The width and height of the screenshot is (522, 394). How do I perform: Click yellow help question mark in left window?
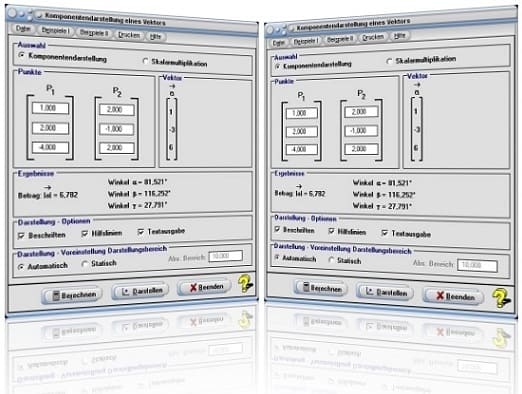click(x=245, y=283)
